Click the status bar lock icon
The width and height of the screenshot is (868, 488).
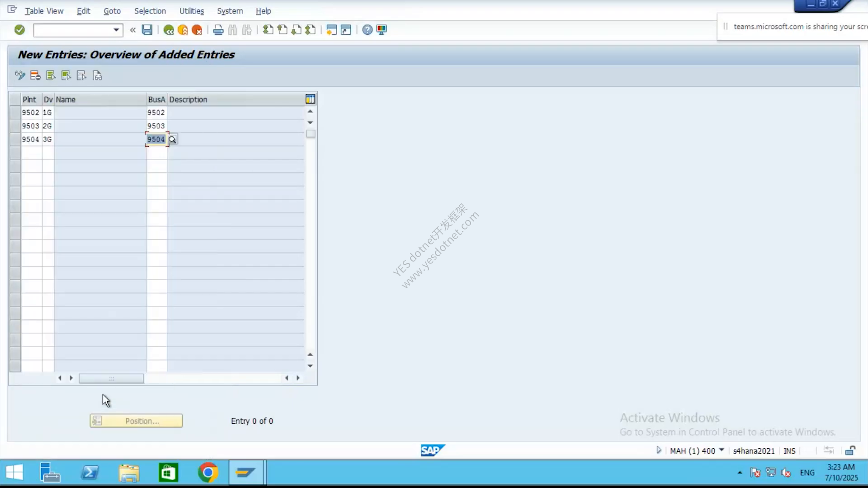coord(850,450)
